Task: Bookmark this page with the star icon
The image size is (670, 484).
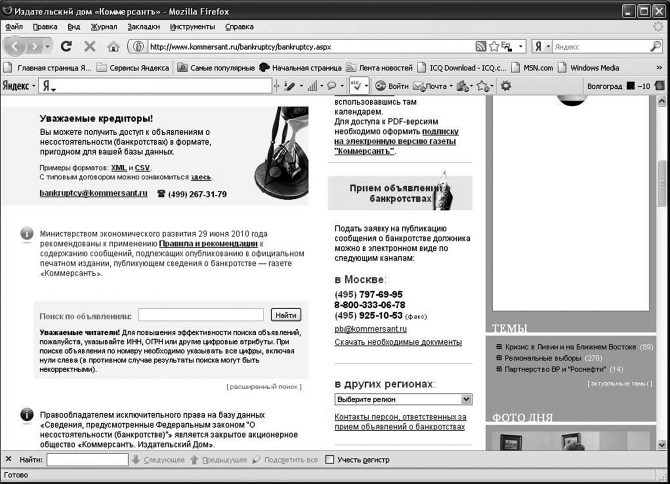Action: click(494, 47)
